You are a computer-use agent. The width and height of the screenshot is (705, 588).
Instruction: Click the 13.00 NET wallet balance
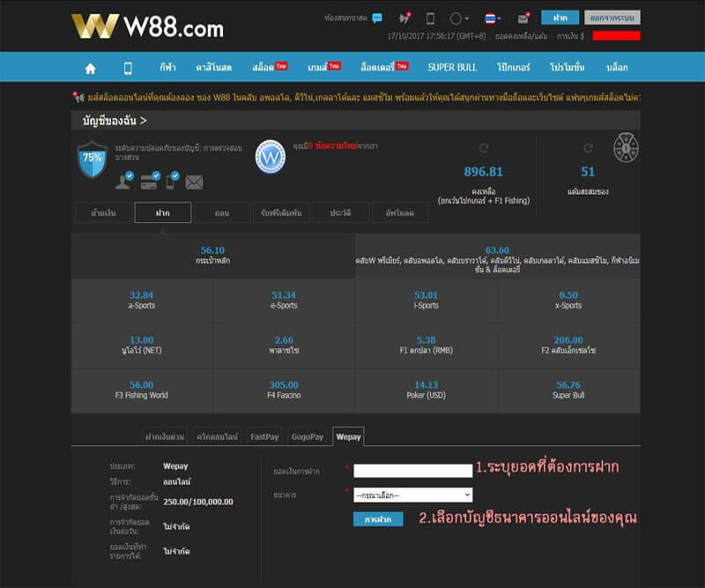[x=141, y=340]
